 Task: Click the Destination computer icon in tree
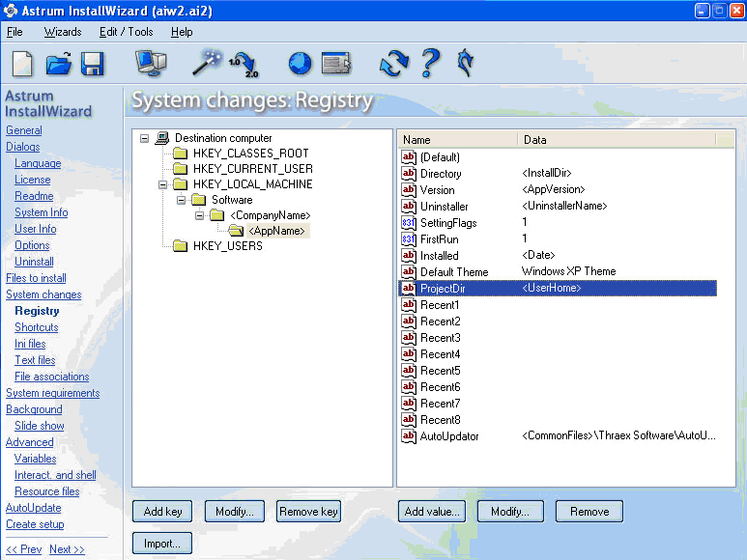point(162,138)
